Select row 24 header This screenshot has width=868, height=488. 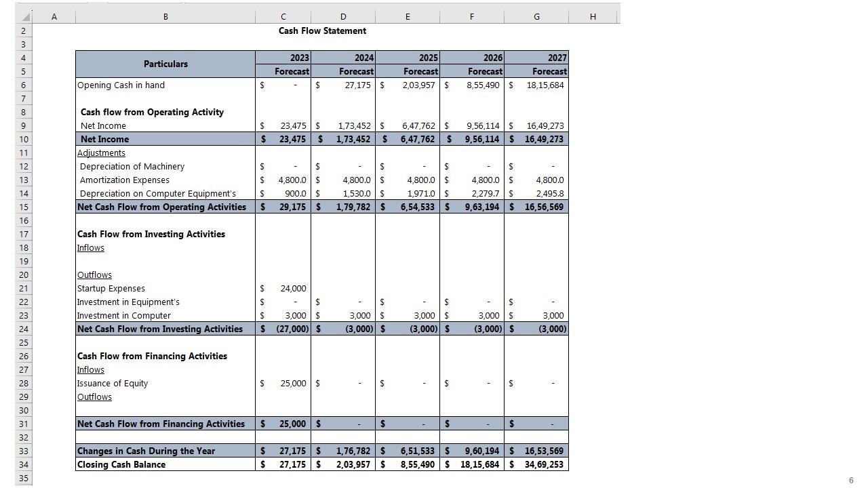point(24,329)
